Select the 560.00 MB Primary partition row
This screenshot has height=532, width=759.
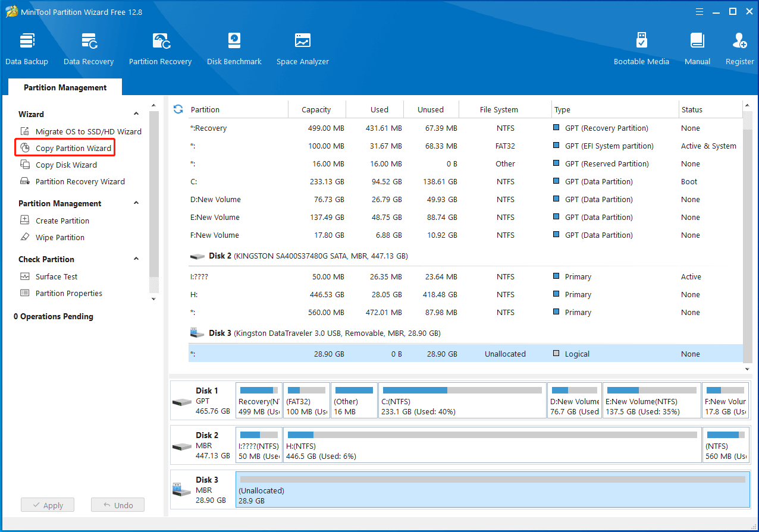point(466,312)
